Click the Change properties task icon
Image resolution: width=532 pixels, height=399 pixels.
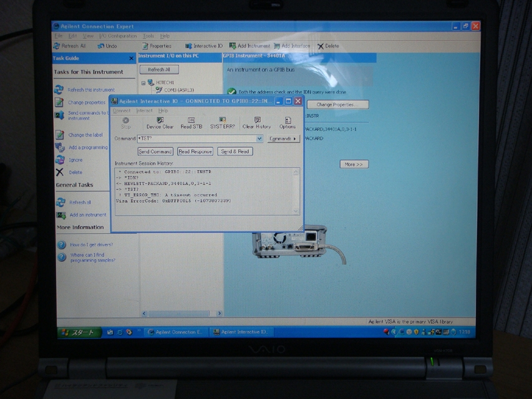[x=59, y=102]
